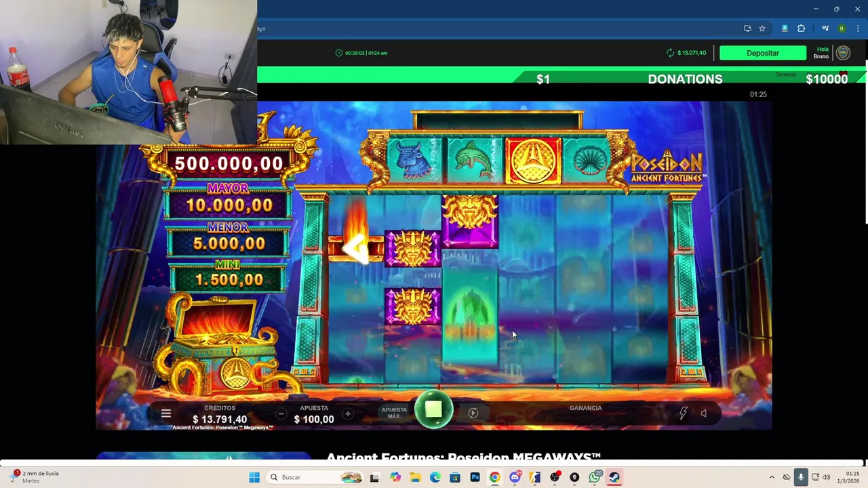Viewport: 868px width, 488px height.
Task: Increase the bet with the plus button
Action: [x=348, y=413]
